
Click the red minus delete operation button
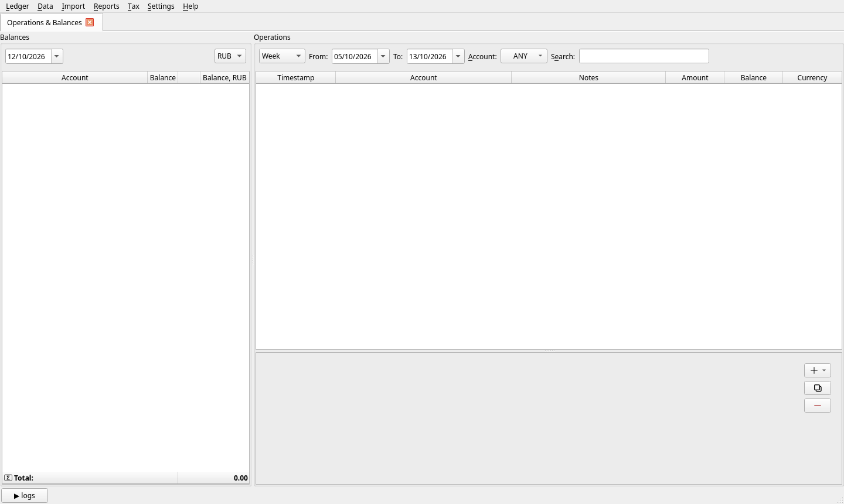[818, 406]
